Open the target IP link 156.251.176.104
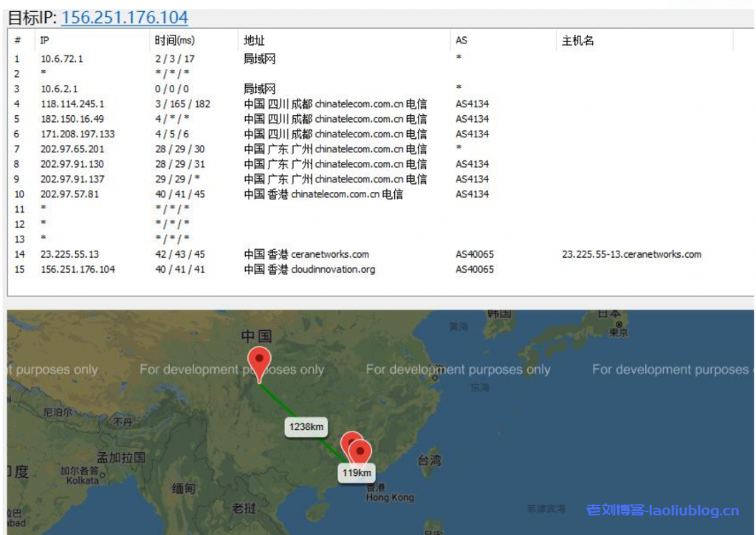The width and height of the screenshot is (756, 535). (124, 17)
